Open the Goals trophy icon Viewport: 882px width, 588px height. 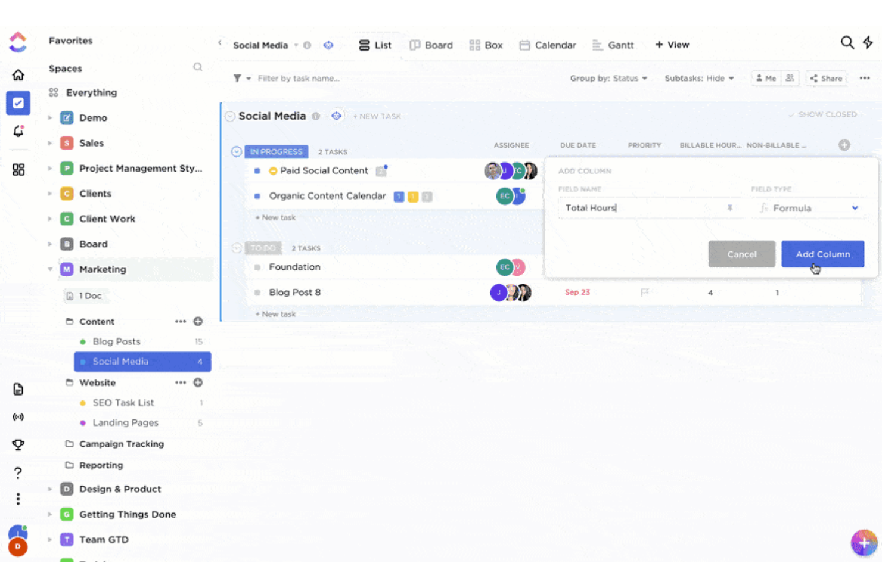click(18, 444)
